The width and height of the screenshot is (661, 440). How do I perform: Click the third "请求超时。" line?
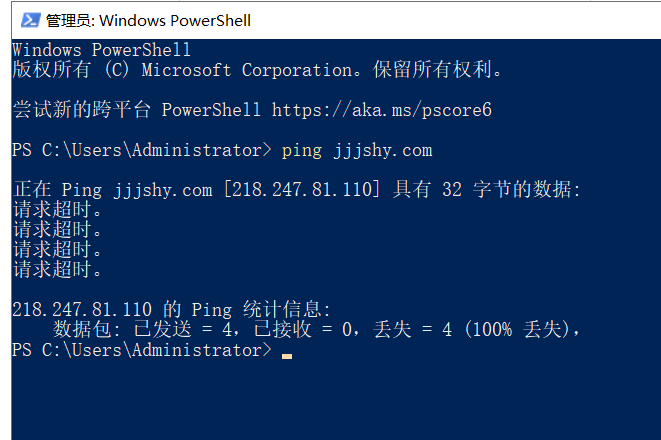[x=58, y=250]
